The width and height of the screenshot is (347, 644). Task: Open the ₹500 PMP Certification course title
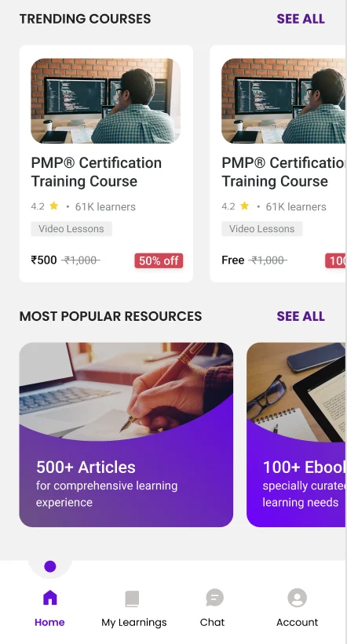pos(97,172)
